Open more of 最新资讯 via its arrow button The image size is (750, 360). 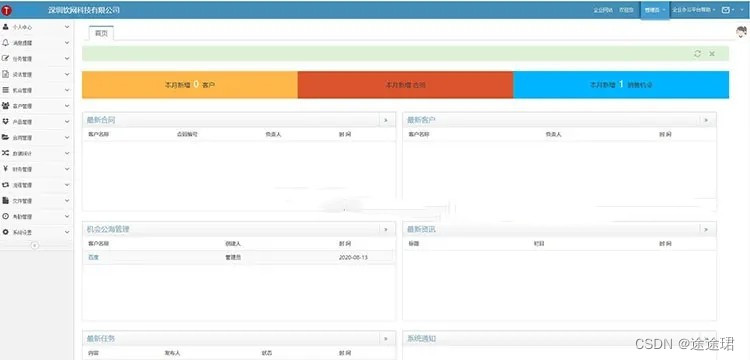(x=706, y=229)
